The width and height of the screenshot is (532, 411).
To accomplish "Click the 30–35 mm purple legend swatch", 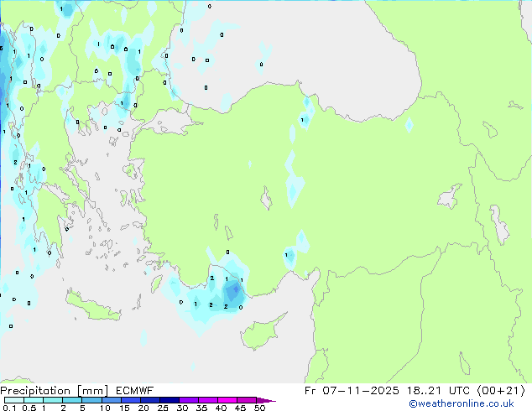I will click(x=188, y=400).
